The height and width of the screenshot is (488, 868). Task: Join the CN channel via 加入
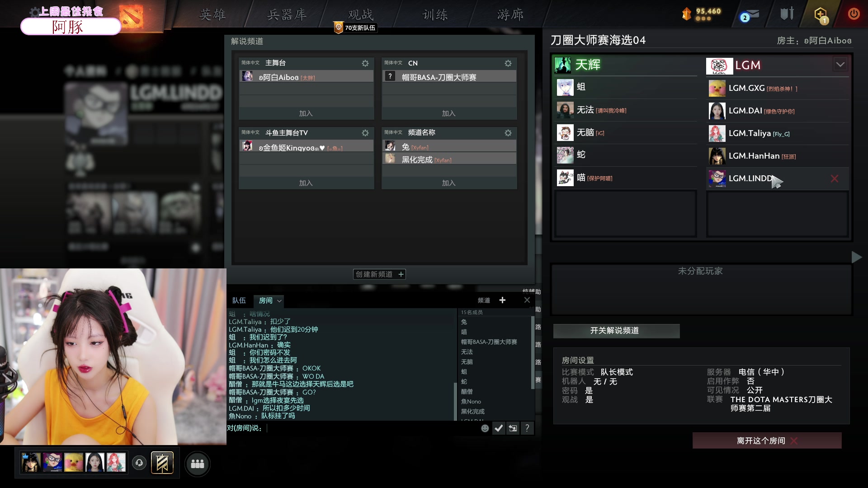point(449,113)
